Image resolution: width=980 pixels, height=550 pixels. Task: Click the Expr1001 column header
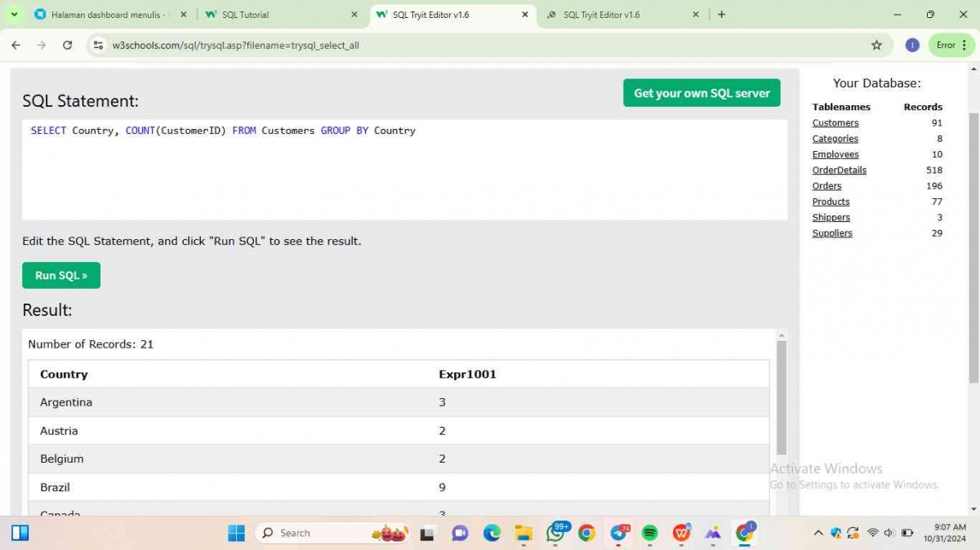pyautogui.click(x=467, y=374)
